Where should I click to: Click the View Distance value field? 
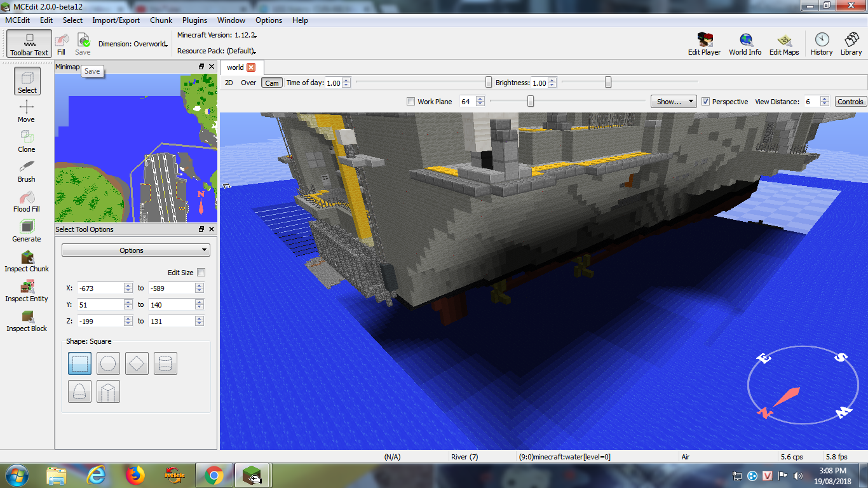811,102
